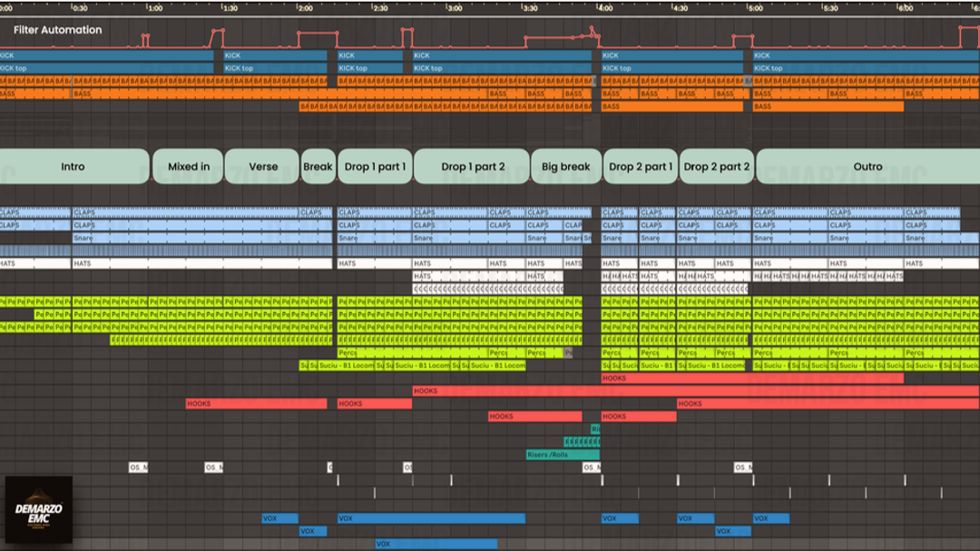Click the Demarzo EMC logo thumbnail
980x551 pixels.
point(38,510)
